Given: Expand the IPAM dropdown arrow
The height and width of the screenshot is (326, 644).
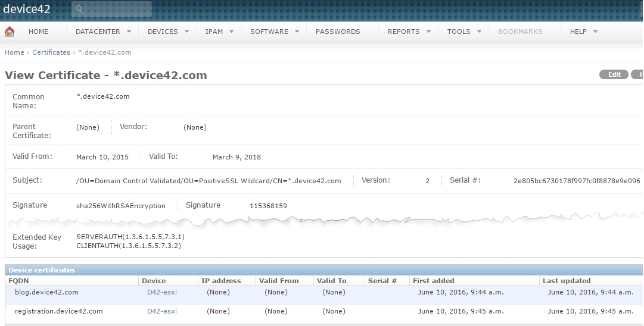Looking at the screenshot, I should (232, 32).
